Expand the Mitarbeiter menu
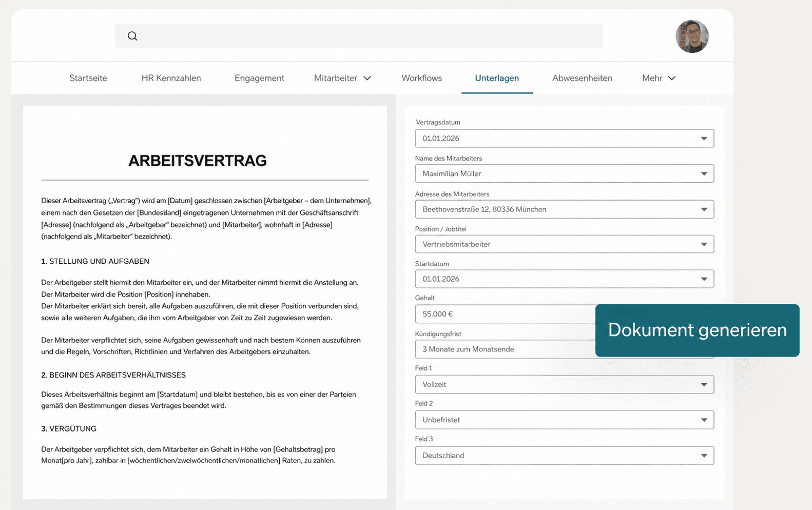This screenshot has height=510, width=812. point(342,78)
